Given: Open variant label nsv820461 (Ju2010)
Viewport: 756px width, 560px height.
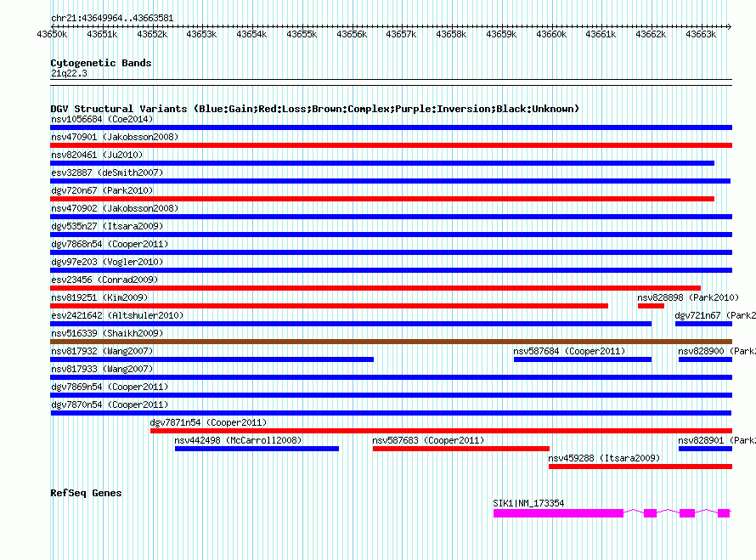Looking at the screenshot, I should 97,155.
